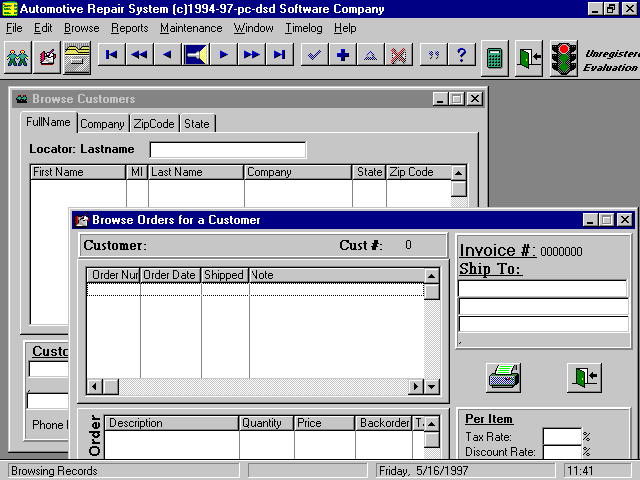Click the red X delete record icon

tap(399, 55)
